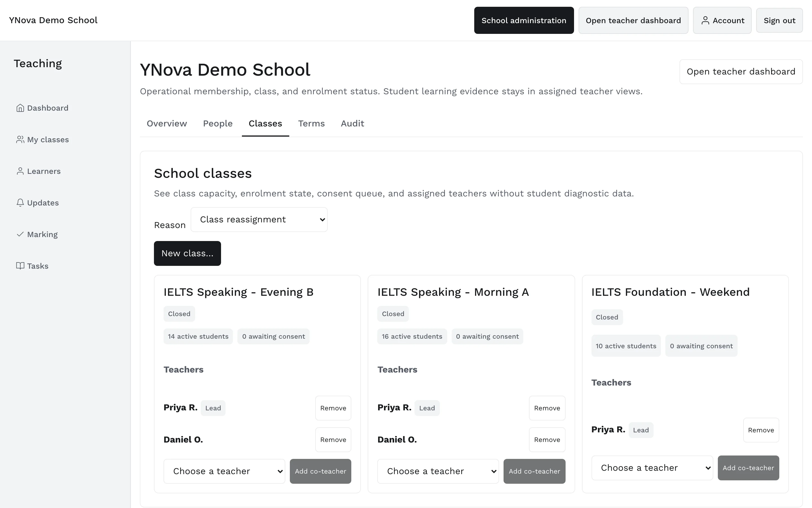
Task: Remove Daniel O. from Evening B
Action: pyautogui.click(x=333, y=439)
